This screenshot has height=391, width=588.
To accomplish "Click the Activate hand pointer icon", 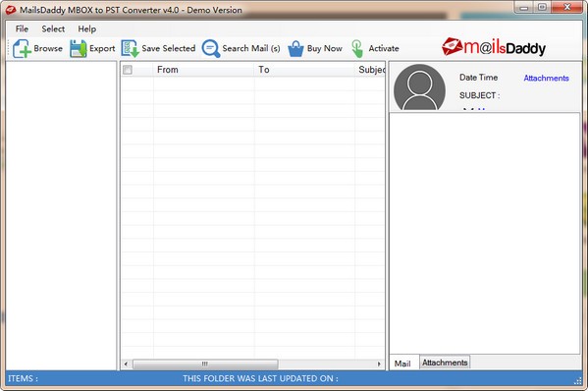I will (x=357, y=49).
